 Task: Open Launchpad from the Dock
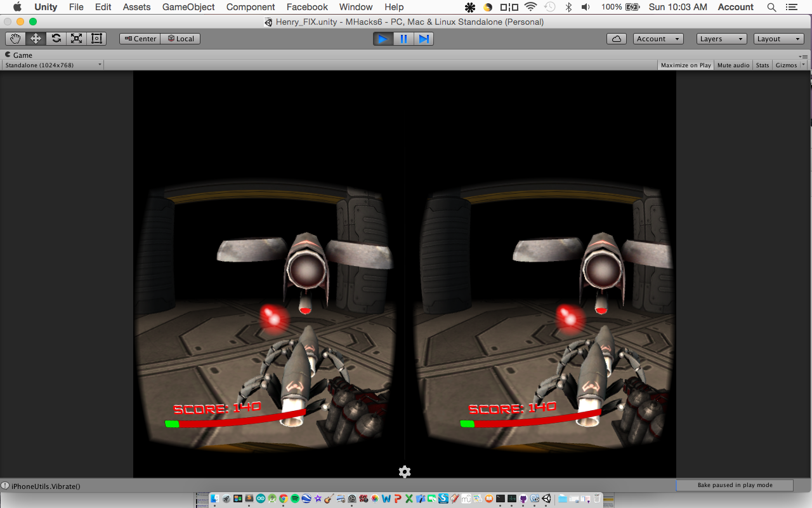pos(226,498)
